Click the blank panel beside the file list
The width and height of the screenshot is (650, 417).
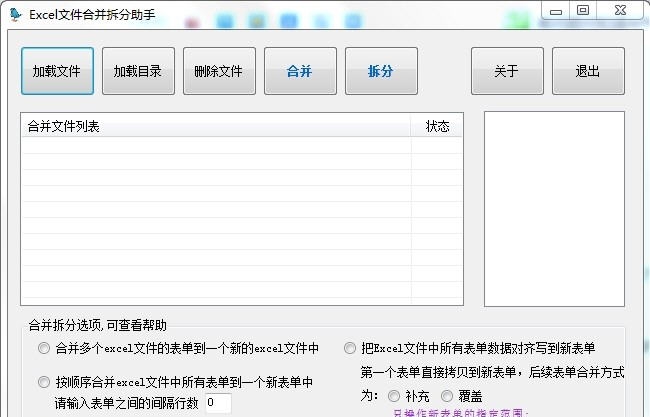click(x=554, y=209)
